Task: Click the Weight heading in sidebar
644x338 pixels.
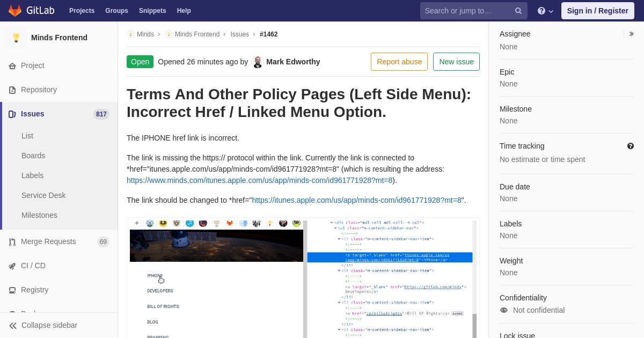Action: [511, 261]
